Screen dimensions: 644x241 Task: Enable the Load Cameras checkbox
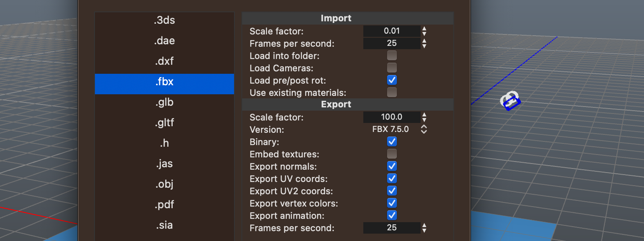point(392,68)
